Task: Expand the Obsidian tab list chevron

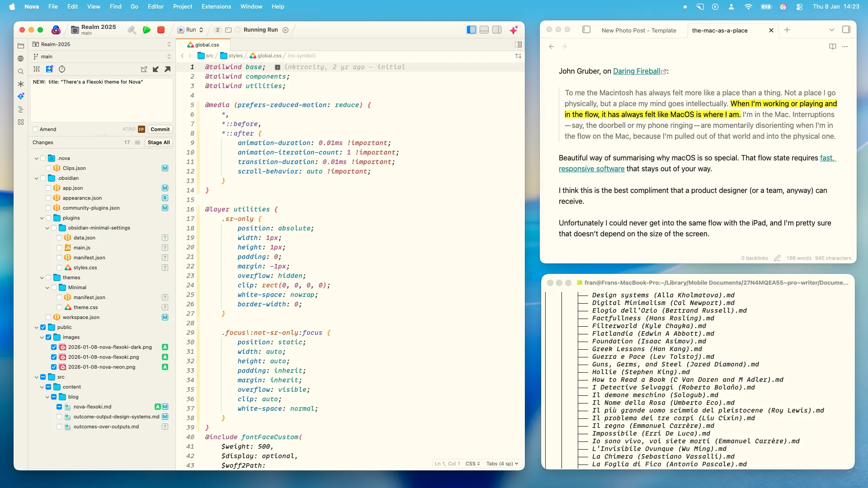Action: click(831, 30)
